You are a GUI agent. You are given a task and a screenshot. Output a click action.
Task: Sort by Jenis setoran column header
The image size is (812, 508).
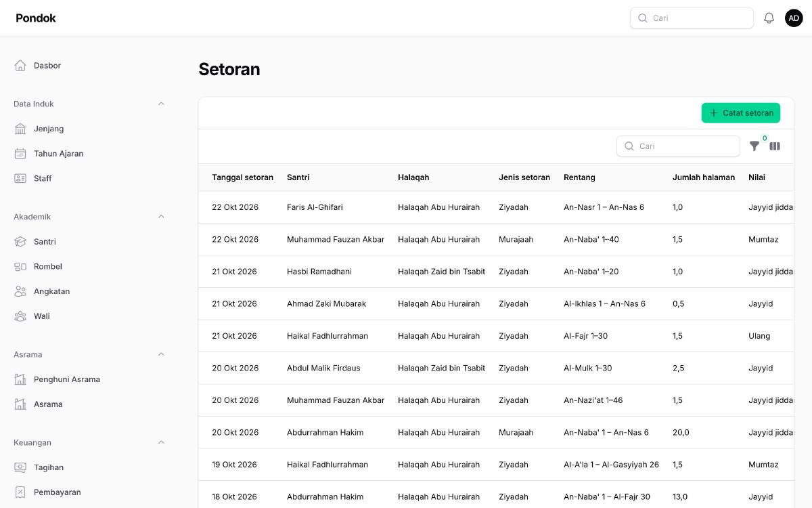point(524,177)
